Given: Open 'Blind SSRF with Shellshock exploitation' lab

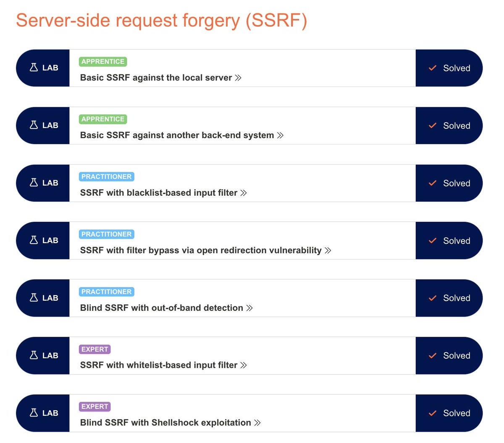Looking at the screenshot, I should (x=165, y=423).
